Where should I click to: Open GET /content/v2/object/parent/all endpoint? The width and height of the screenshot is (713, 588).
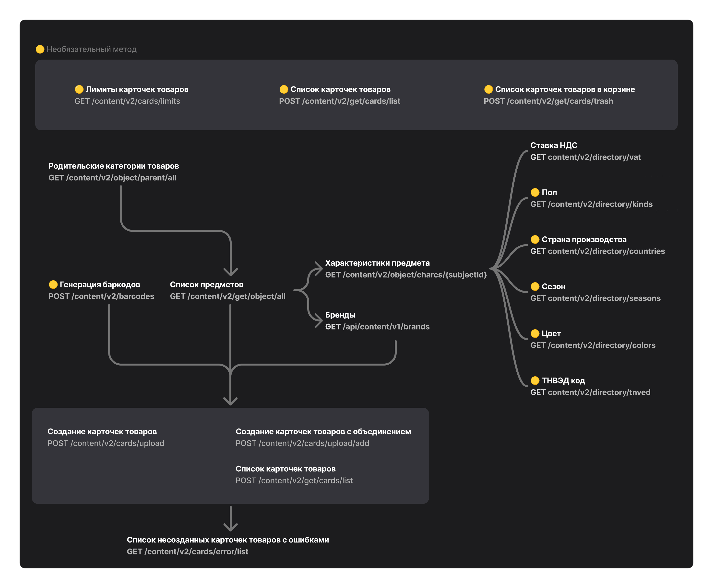coord(112,178)
